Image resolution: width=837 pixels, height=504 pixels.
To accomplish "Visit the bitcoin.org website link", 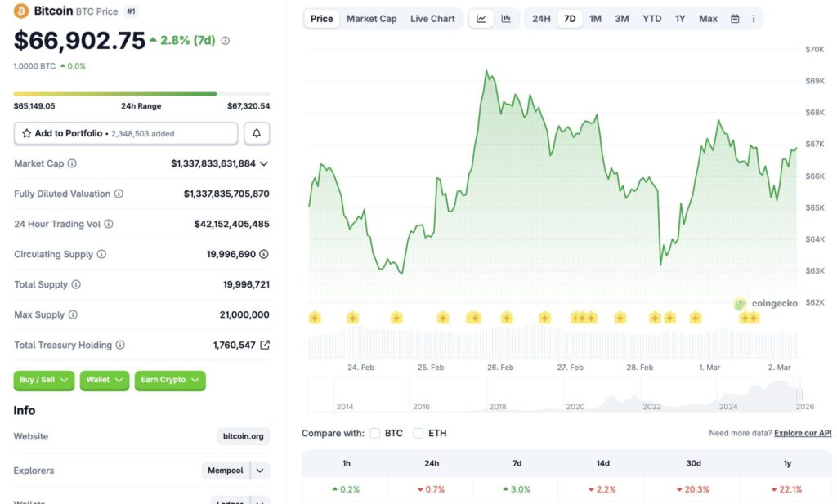I will (243, 436).
